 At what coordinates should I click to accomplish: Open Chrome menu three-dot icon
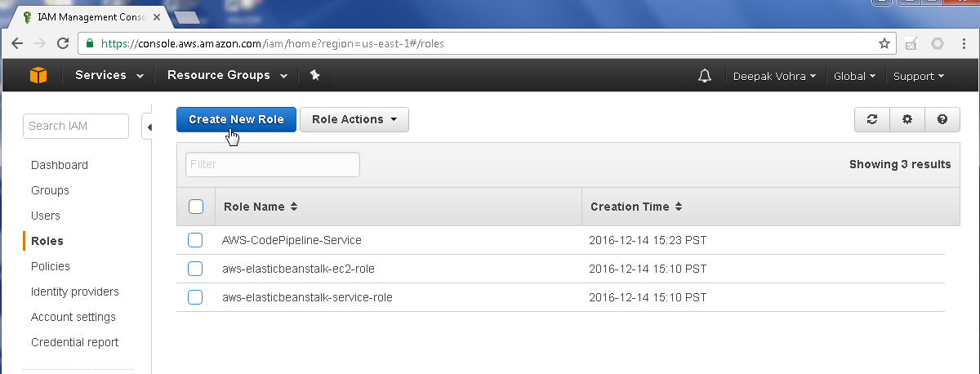pos(964,43)
